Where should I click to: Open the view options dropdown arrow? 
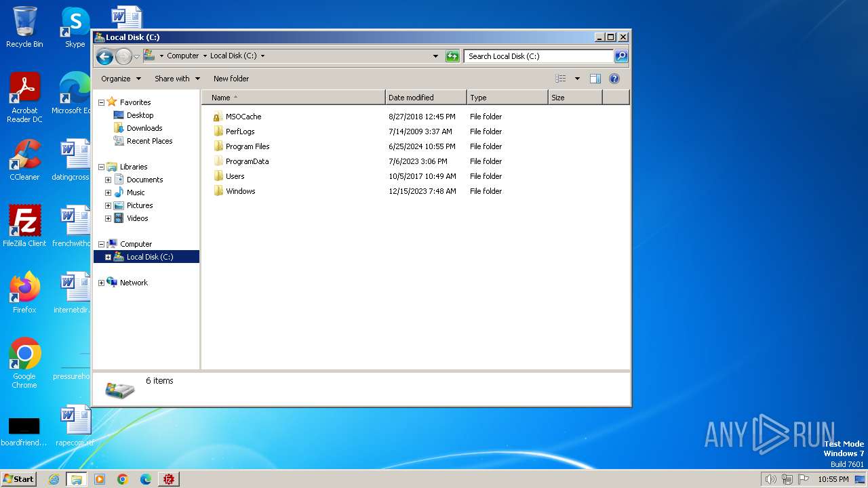coord(577,79)
